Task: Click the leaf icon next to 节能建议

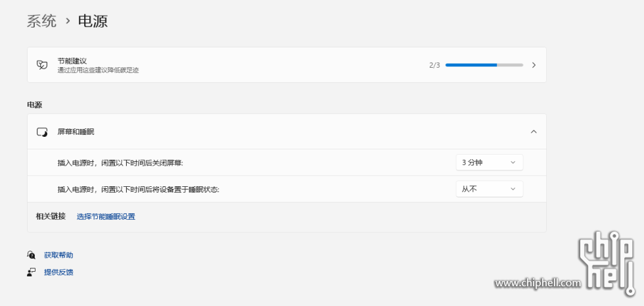Action: [x=42, y=65]
